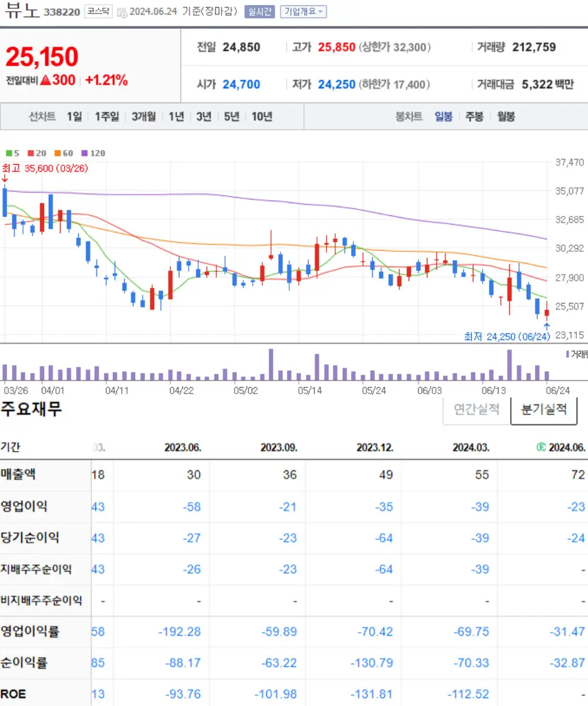The image size is (588, 706).
Task: Select the 3개월 line chart period
Action: [x=143, y=116]
